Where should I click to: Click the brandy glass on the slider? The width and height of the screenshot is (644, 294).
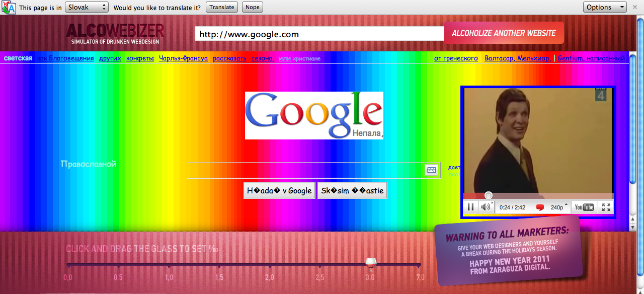tap(371, 263)
